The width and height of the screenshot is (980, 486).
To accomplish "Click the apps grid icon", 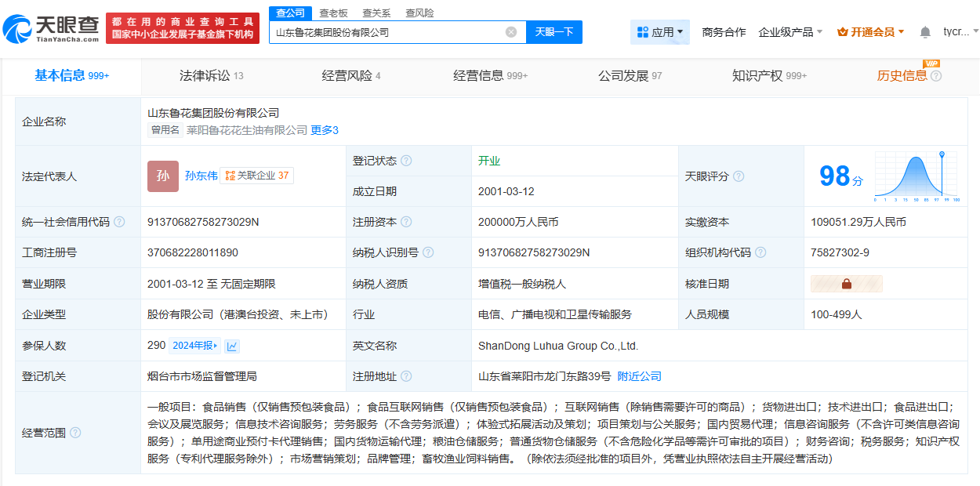I will [643, 32].
